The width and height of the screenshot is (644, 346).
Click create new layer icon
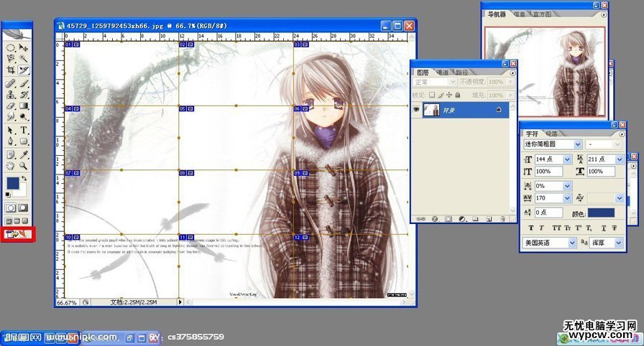(x=489, y=219)
